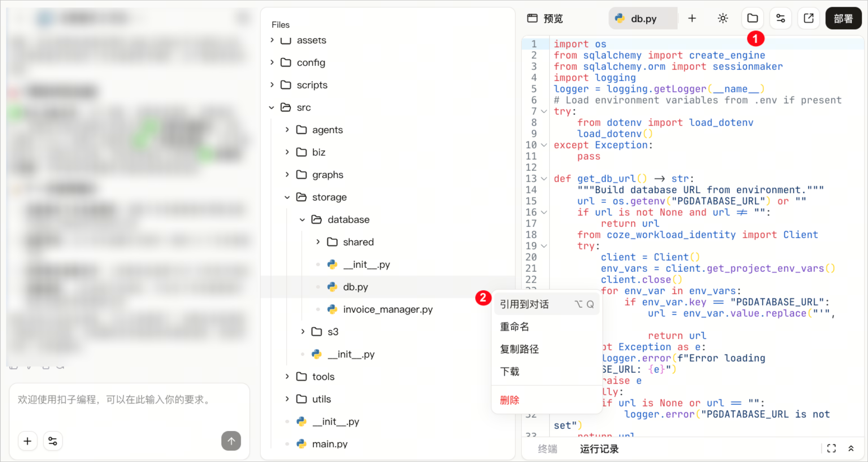
Task: Open the settings sliders icon in top toolbar
Action: [x=781, y=18]
